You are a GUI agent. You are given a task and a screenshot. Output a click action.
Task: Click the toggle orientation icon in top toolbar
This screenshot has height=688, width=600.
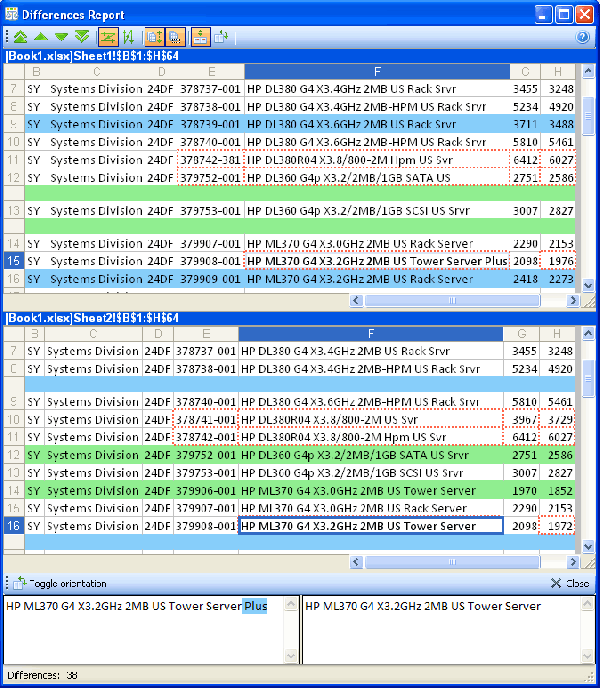(x=221, y=37)
